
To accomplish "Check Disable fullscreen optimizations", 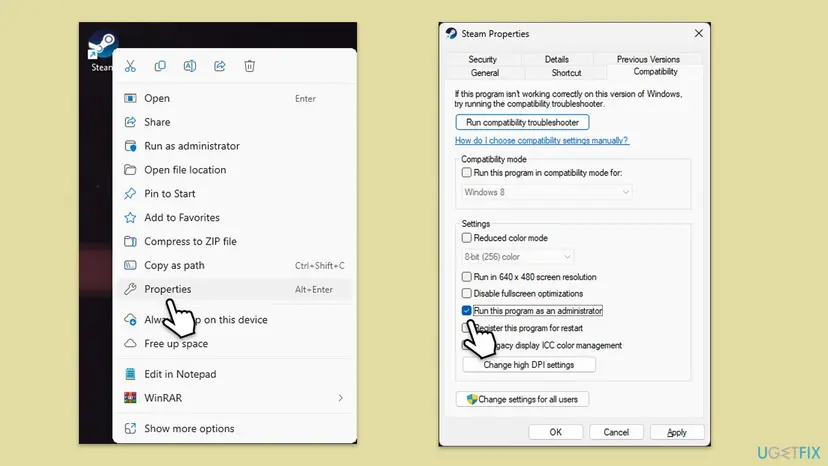I will [x=466, y=293].
